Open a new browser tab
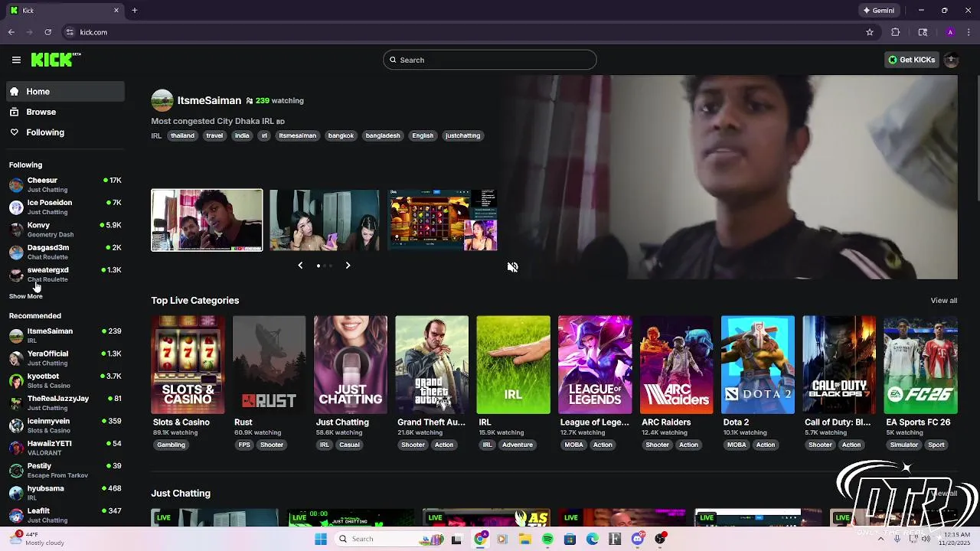The width and height of the screenshot is (980, 551). click(x=134, y=11)
